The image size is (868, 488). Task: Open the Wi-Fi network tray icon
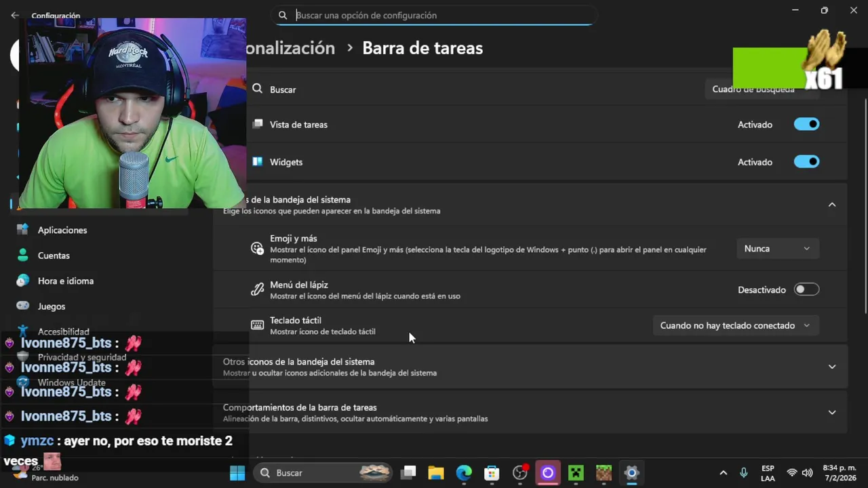pos(791,473)
